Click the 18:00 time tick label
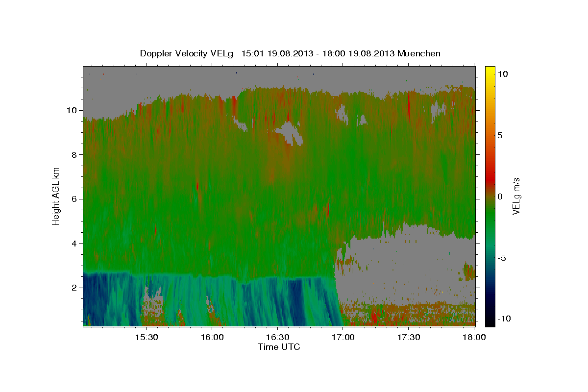The width and height of the screenshot is (588, 392). 474,338
